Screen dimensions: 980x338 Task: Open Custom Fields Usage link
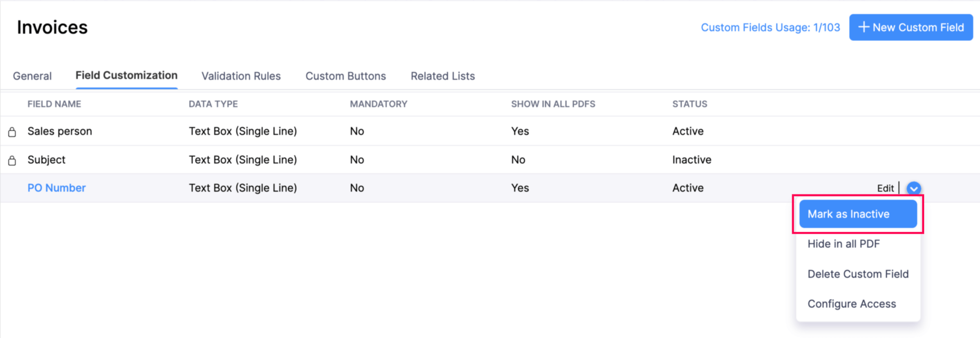(x=770, y=27)
